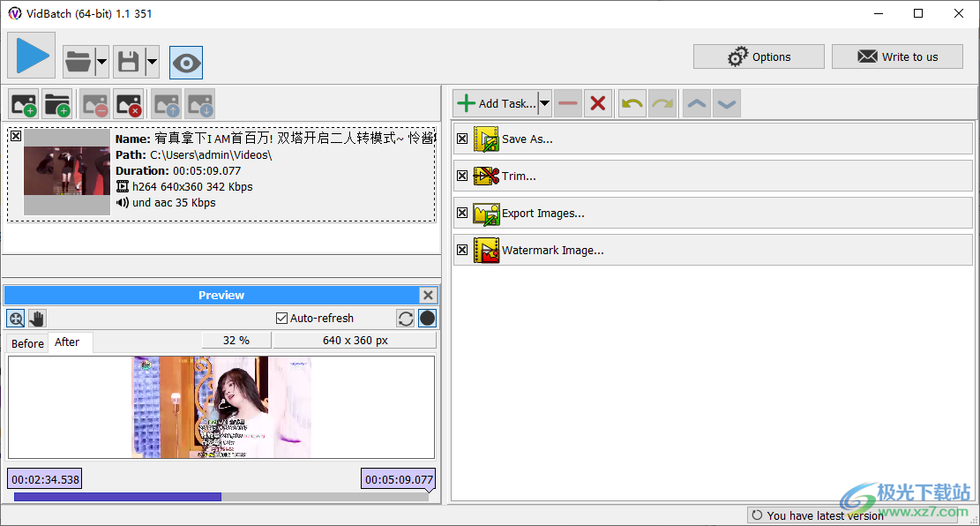Select the zoom-to-fit tool in Preview panel

coord(15,318)
